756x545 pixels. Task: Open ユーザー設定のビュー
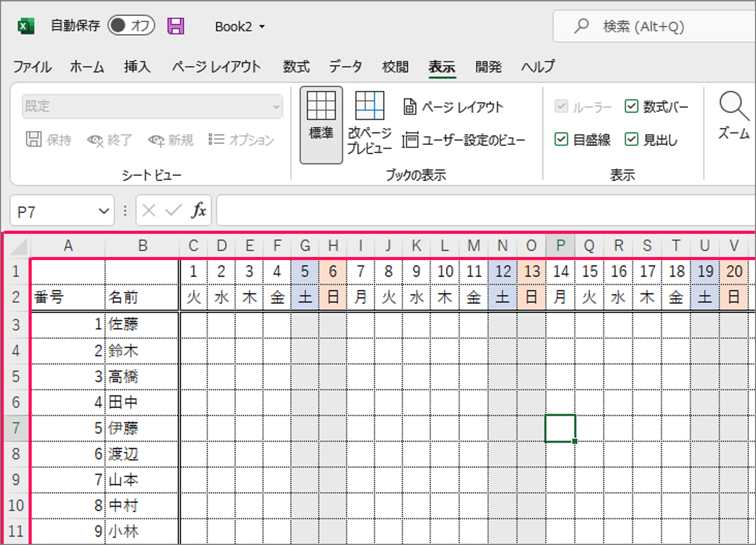point(464,139)
